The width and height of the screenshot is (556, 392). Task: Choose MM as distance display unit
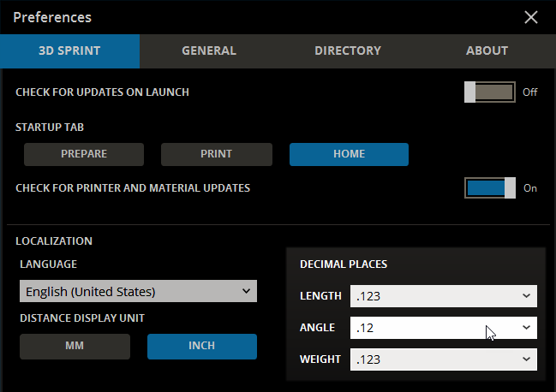[75, 347]
